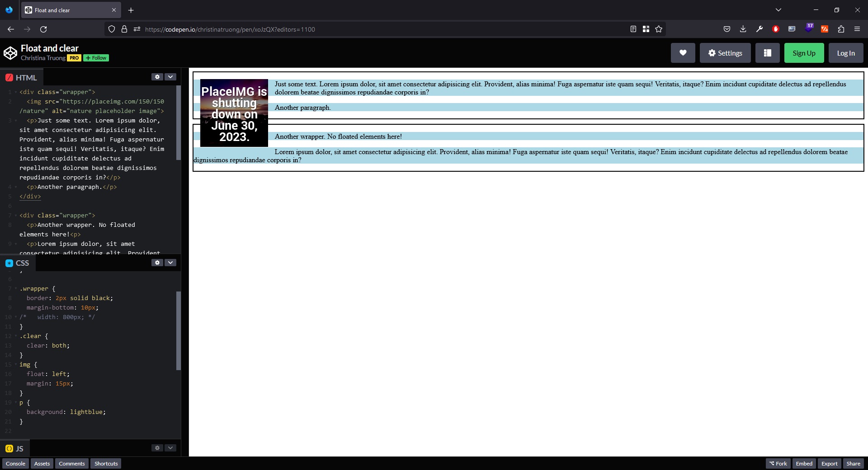Open CSS editor settings gear
The height and width of the screenshot is (470, 868).
click(157, 263)
